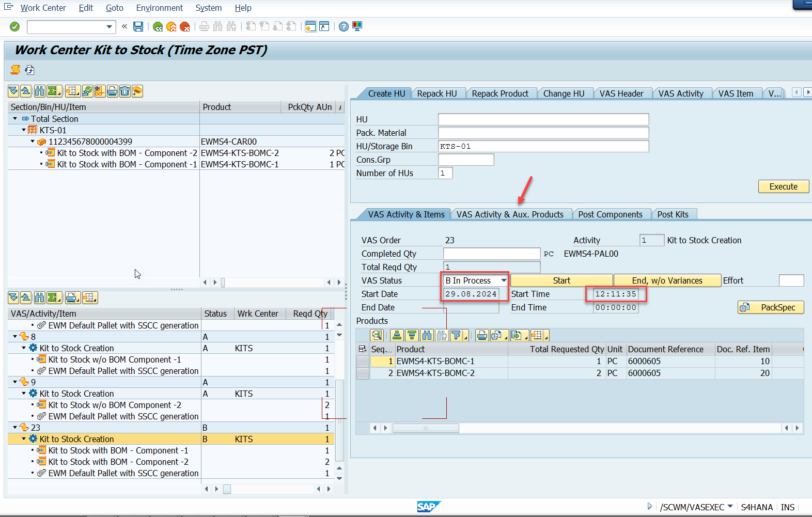Screen dimensions: 812x517
Task: Click the green Enter checkmark icon
Action: [14, 26]
